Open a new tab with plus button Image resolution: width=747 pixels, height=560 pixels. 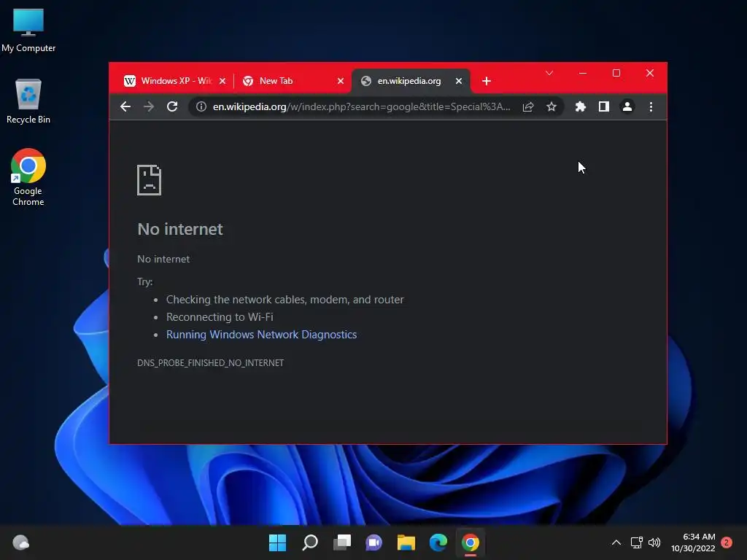tap(487, 81)
